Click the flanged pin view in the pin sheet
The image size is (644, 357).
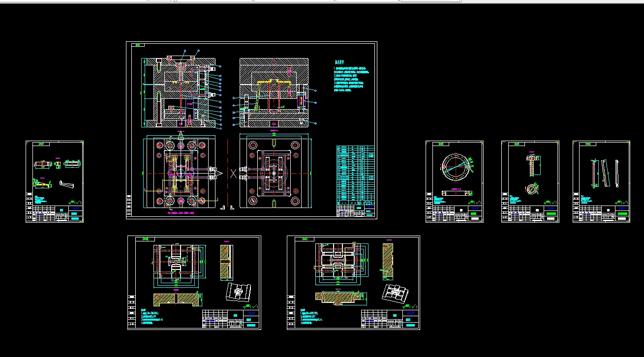pyautogui.click(x=533, y=165)
